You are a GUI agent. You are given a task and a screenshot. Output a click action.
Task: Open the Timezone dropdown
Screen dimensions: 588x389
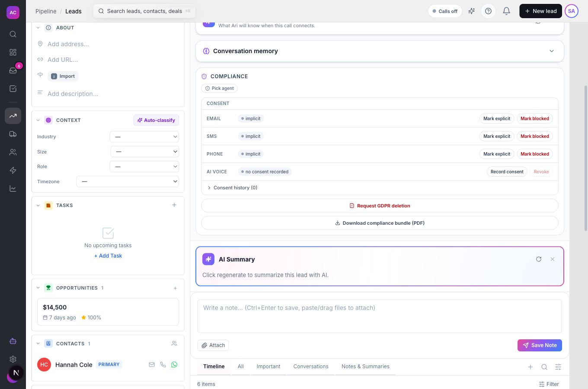coord(128,182)
